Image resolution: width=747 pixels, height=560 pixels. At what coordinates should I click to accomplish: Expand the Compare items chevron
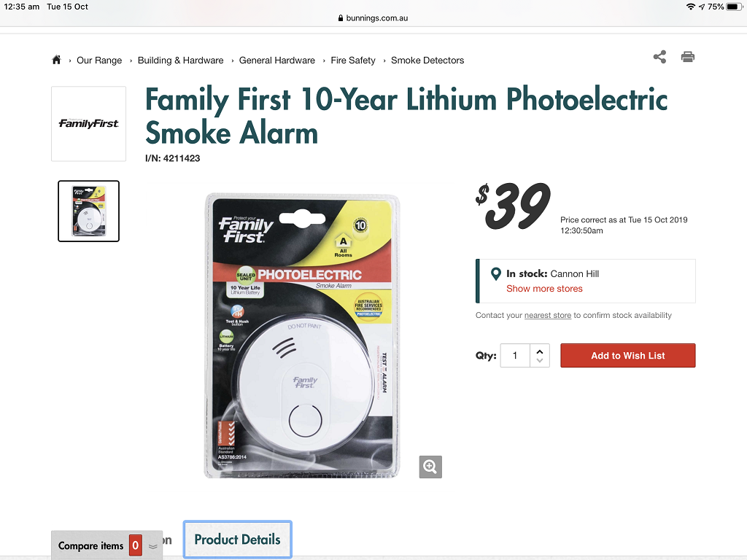click(153, 546)
